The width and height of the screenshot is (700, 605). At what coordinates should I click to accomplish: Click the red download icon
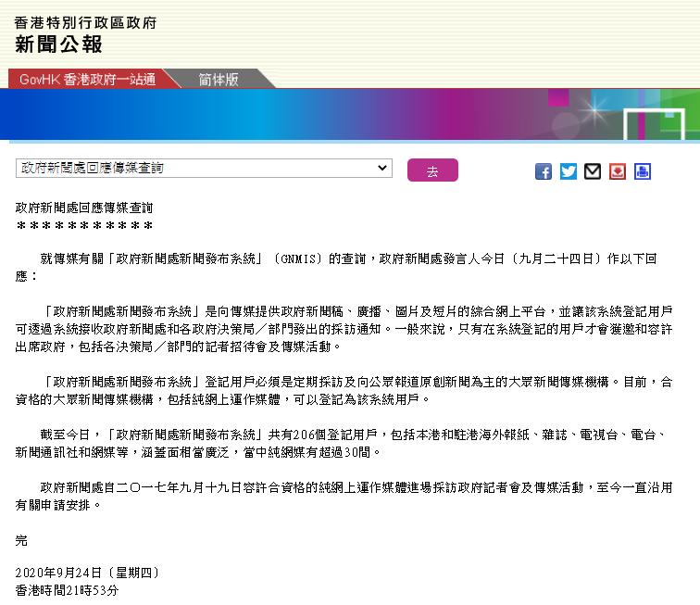click(618, 171)
